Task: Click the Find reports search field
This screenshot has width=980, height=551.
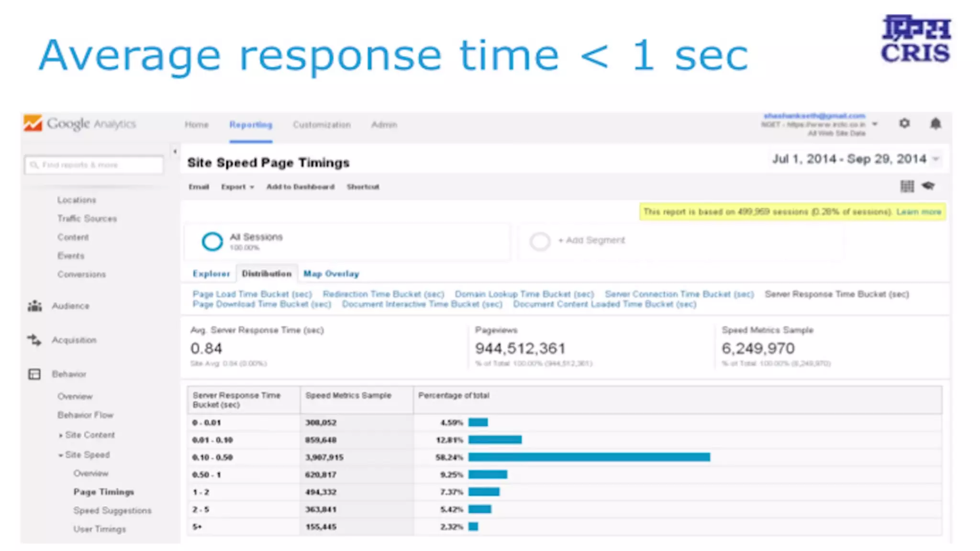Action: (x=94, y=165)
